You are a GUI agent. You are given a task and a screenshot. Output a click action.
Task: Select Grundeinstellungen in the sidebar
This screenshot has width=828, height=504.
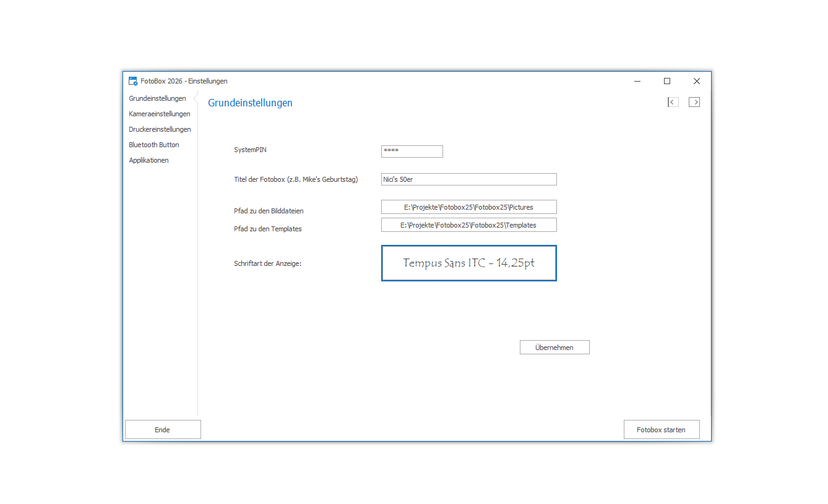[x=157, y=98]
